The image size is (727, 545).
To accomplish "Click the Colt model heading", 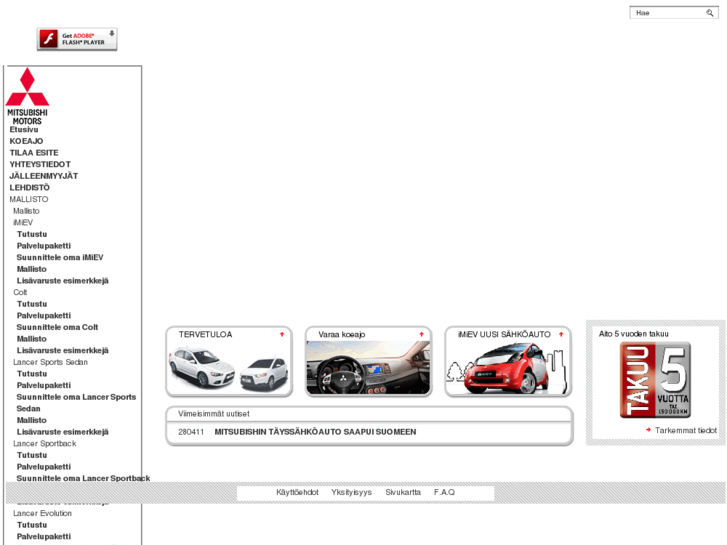I will point(20,292).
